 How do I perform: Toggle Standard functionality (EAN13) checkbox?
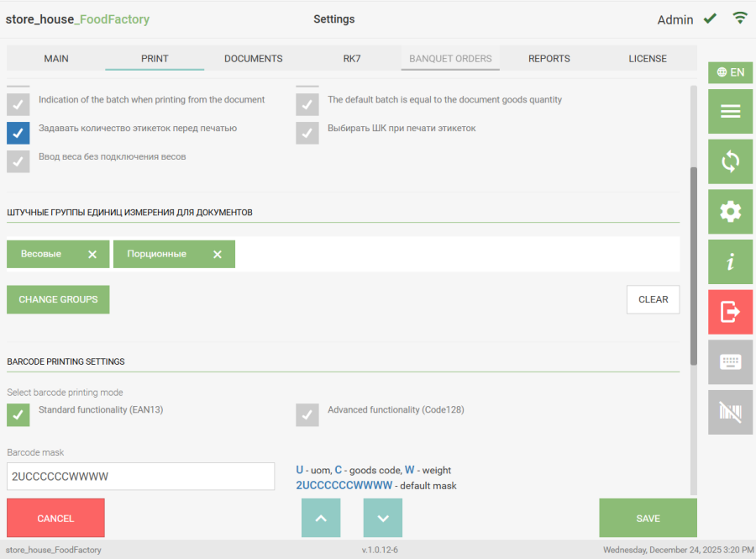click(x=18, y=414)
